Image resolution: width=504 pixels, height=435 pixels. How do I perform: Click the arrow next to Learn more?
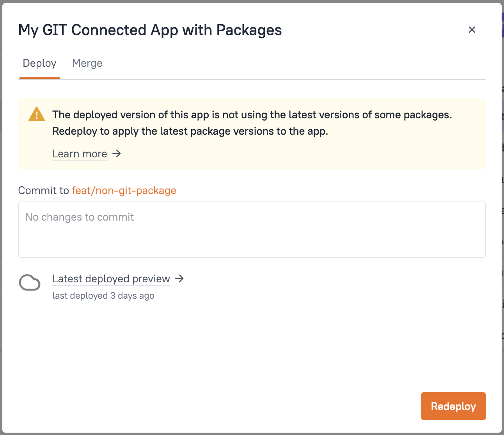117,154
